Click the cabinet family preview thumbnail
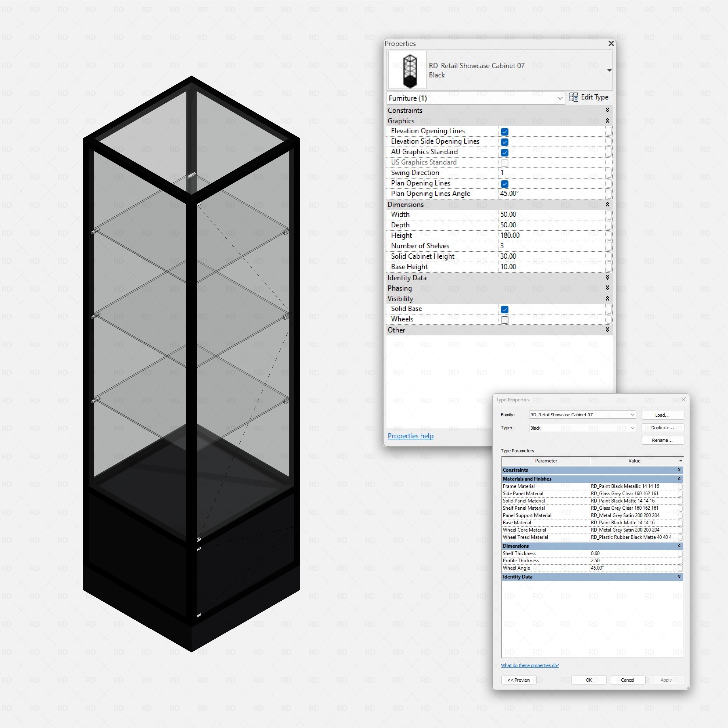This screenshot has height=728, width=728. [x=407, y=70]
